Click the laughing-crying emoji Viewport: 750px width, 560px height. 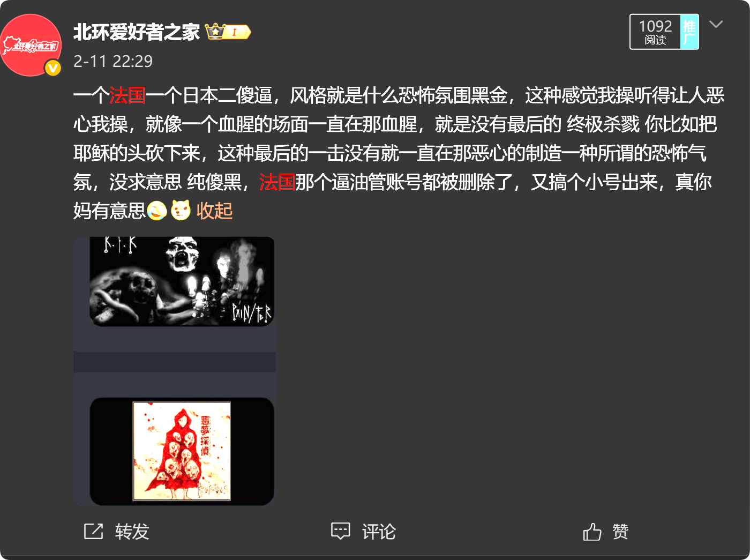pyautogui.click(x=156, y=211)
